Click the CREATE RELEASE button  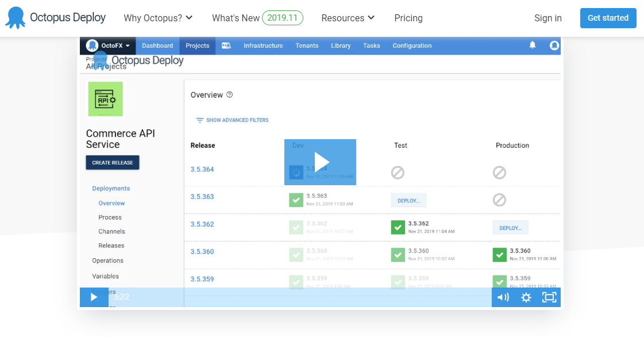pyautogui.click(x=113, y=163)
